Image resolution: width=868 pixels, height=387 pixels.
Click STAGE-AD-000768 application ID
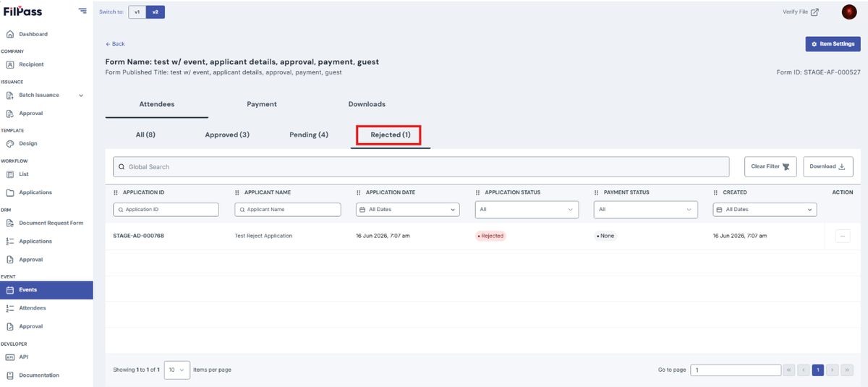pos(139,236)
